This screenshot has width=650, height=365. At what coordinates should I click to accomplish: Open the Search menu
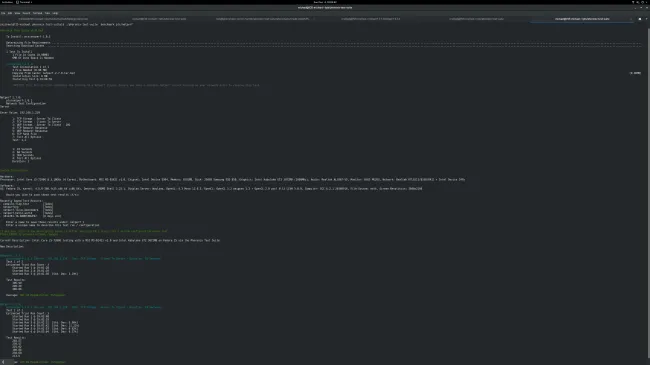[26, 13]
